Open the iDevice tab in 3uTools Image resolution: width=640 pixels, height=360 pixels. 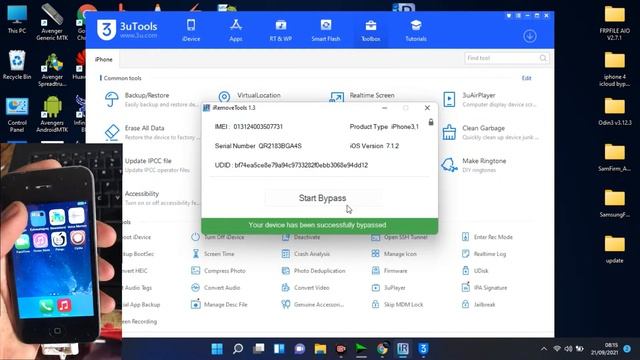191,30
